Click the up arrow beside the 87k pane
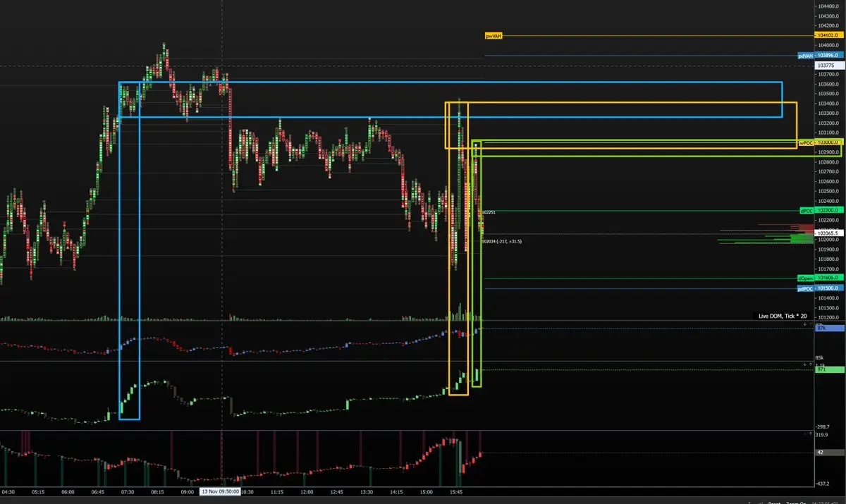This screenshot has height=504, width=846. [x=811, y=324]
